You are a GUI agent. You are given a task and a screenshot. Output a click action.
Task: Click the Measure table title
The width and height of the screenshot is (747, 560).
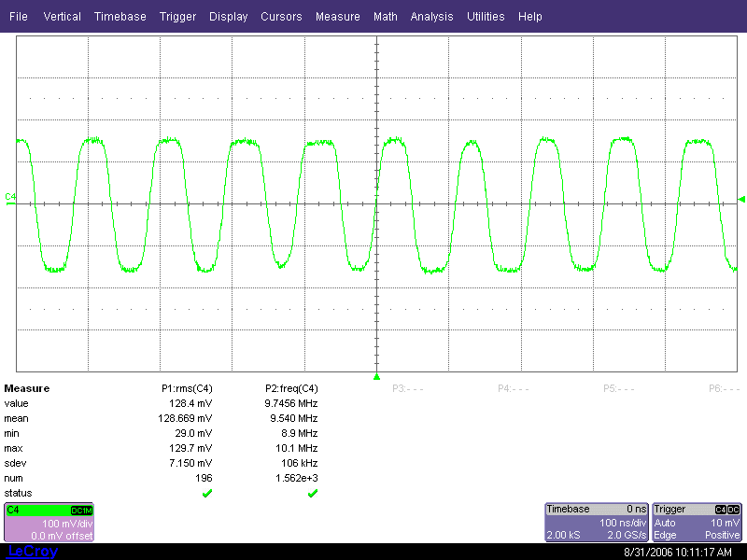[x=27, y=388]
